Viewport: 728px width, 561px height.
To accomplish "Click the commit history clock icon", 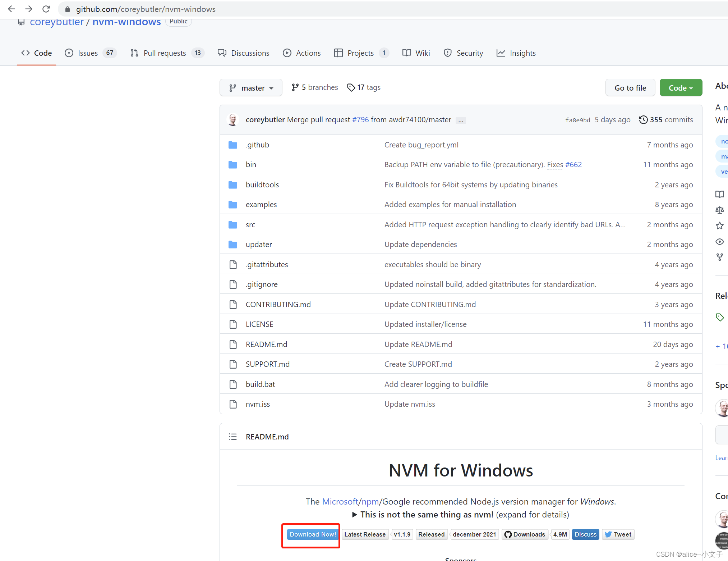I will (643, 120).
